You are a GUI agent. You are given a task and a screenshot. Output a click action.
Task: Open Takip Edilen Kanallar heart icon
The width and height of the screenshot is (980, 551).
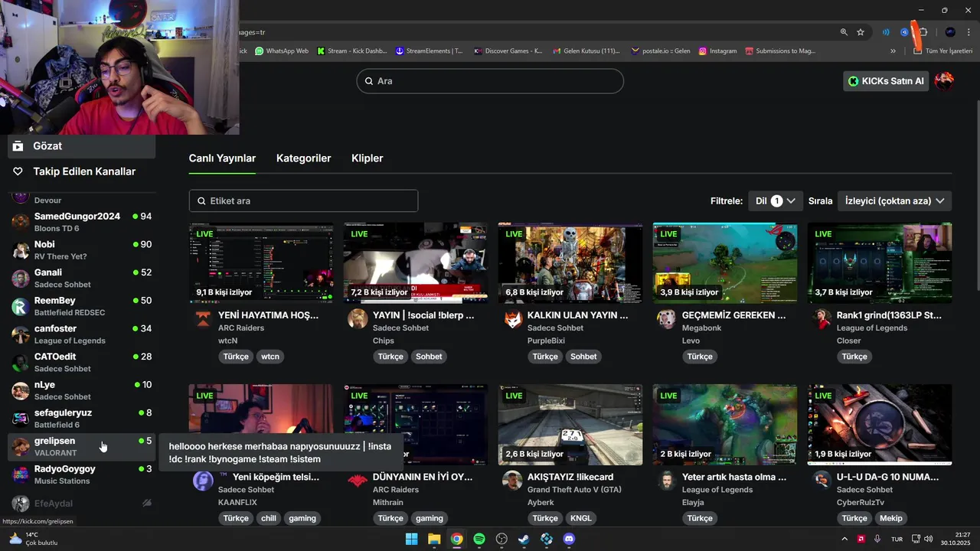[18, 171]
